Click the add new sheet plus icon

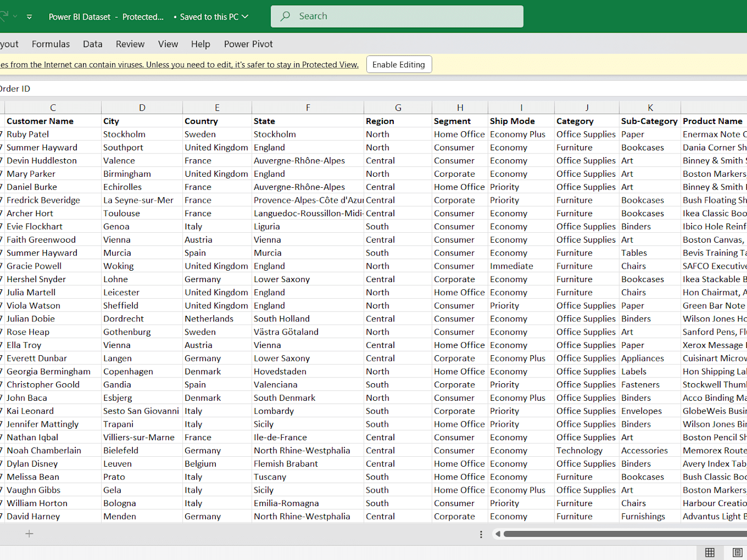click(x=30, y=534)
